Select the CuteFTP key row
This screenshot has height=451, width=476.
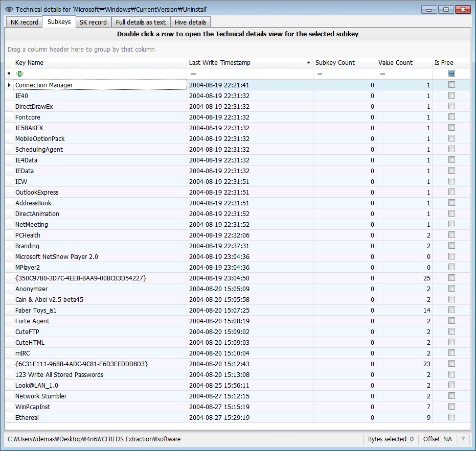click(238, 332)
